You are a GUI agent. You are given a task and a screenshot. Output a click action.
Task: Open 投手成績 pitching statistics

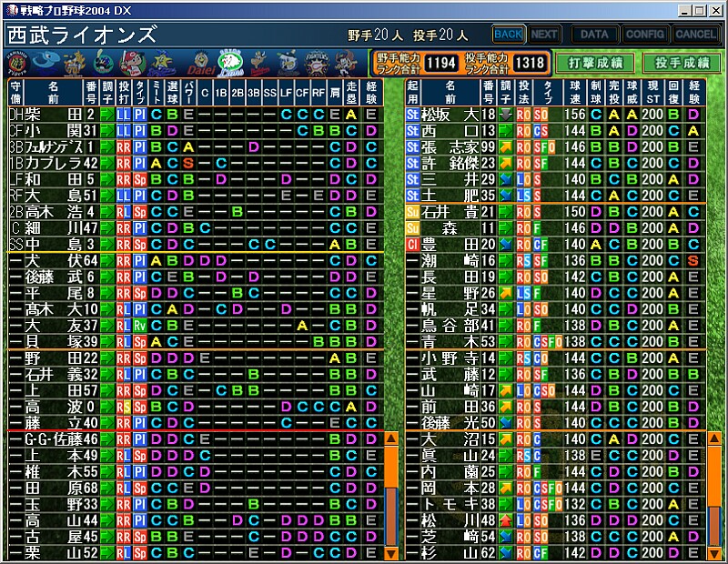tap(682, 63)
